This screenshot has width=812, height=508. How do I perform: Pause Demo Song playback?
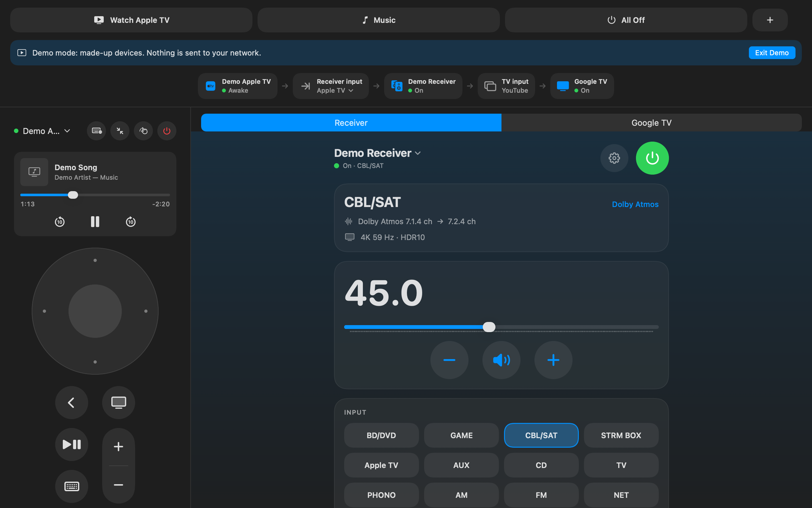tap(95, 222)
